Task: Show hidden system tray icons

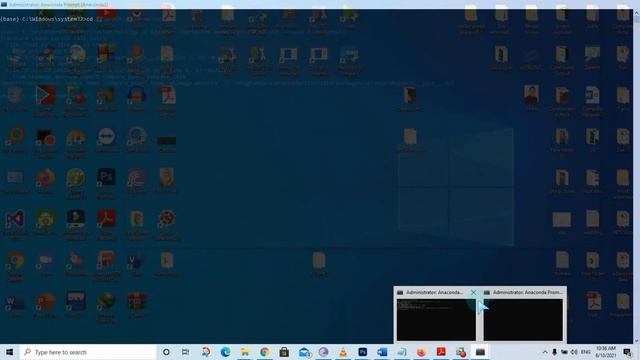Action: [x=544, y=352]
